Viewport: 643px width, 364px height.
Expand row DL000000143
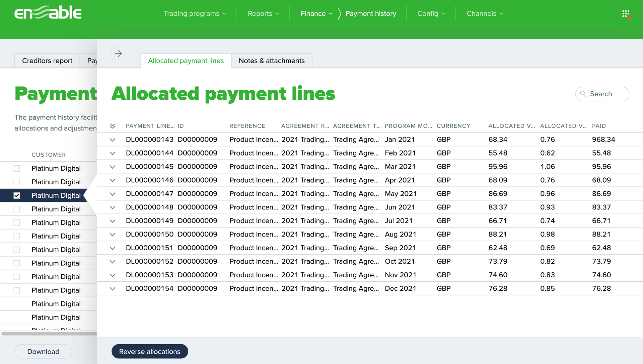pos(113,140)
